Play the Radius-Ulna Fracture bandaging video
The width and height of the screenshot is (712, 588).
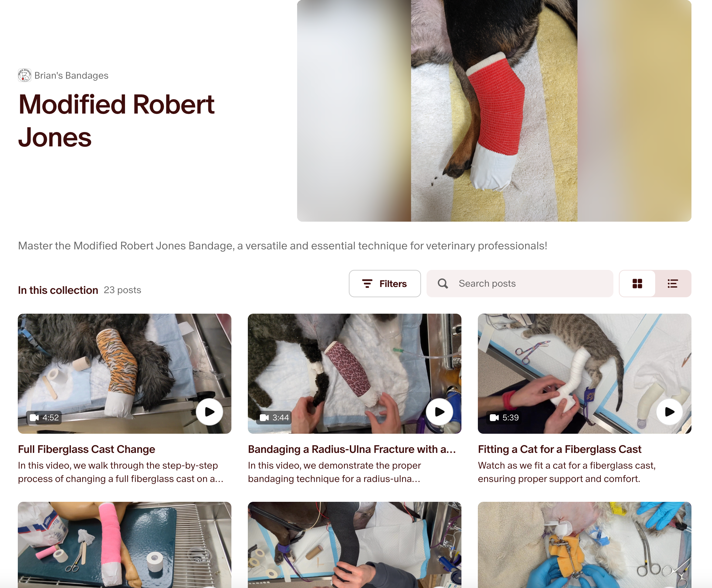[440, 412]
